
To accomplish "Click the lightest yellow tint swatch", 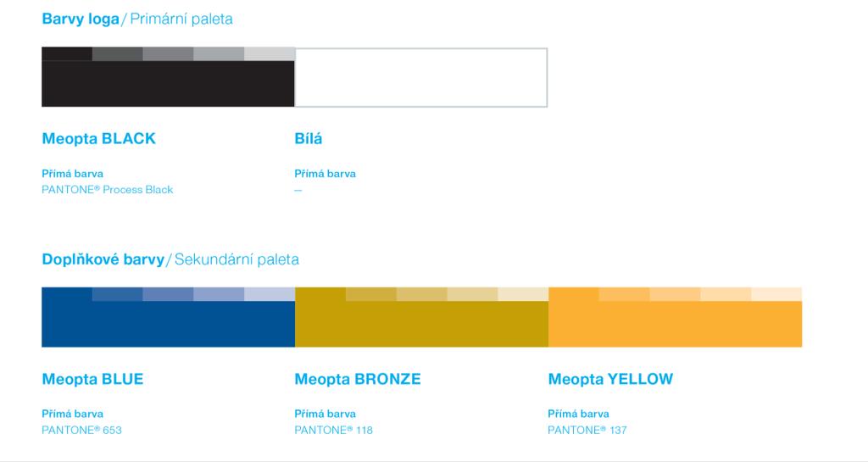I will 776,294.
